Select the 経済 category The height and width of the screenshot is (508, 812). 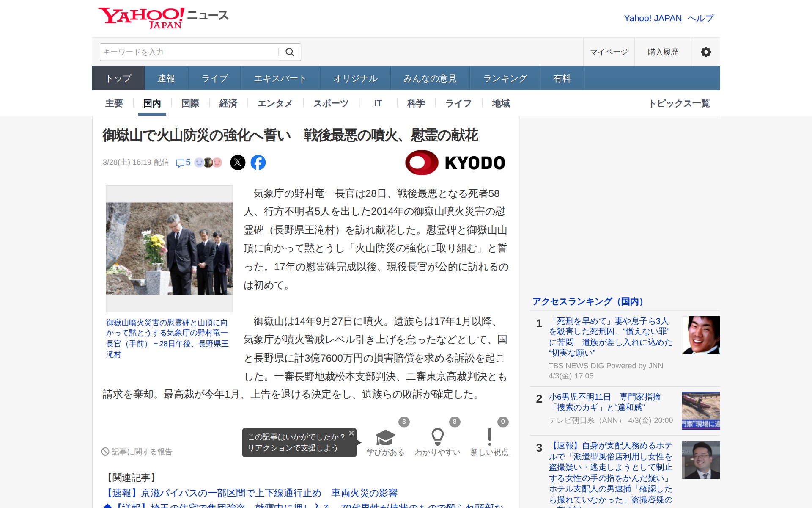228,103
